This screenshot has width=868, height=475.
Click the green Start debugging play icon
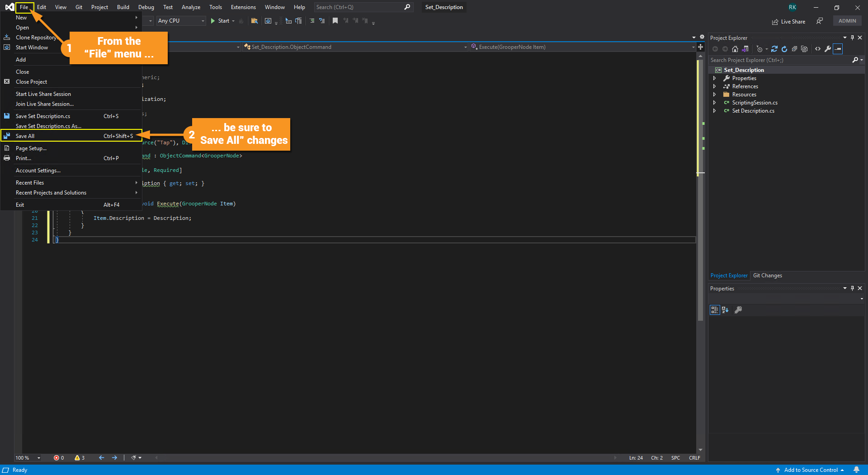[x=213, y=21]
